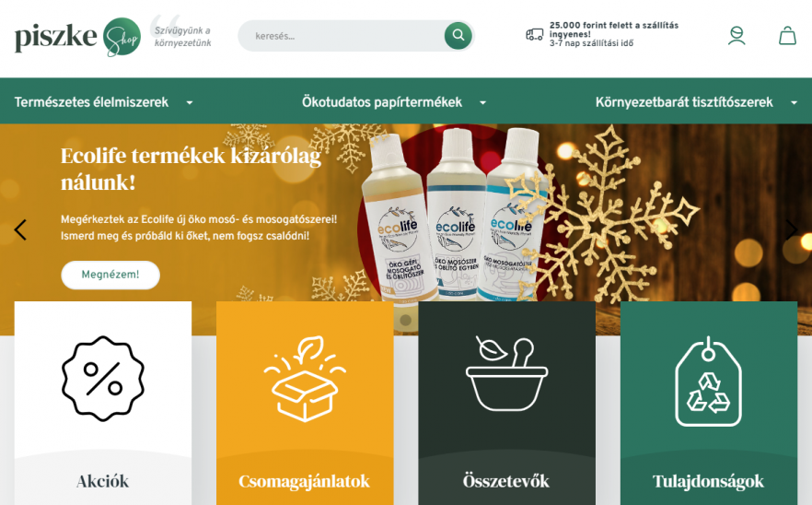Click the recycling tag Tulajdonságok icon
Viewport: 812px width, 505px height.
click(x=709, y=382)
